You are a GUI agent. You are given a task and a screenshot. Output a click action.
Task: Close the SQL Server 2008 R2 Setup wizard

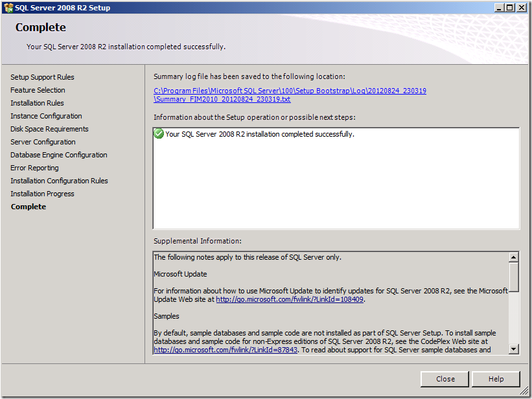[x=445, y=379]
